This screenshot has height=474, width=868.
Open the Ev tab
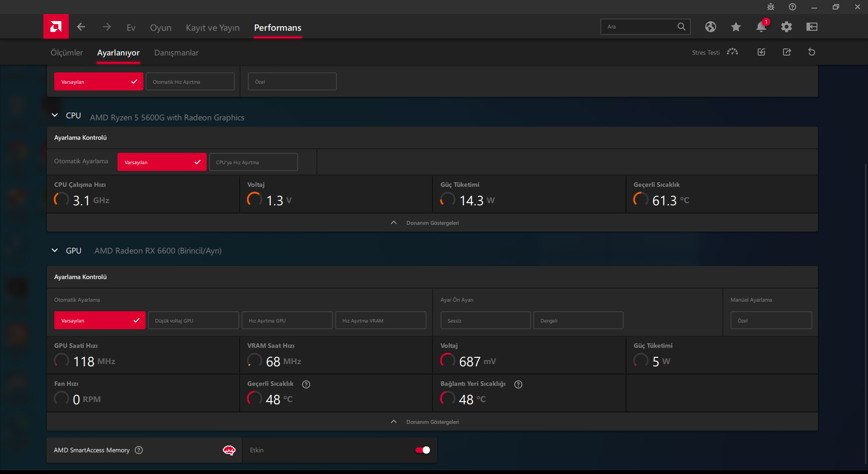[131, 28]
